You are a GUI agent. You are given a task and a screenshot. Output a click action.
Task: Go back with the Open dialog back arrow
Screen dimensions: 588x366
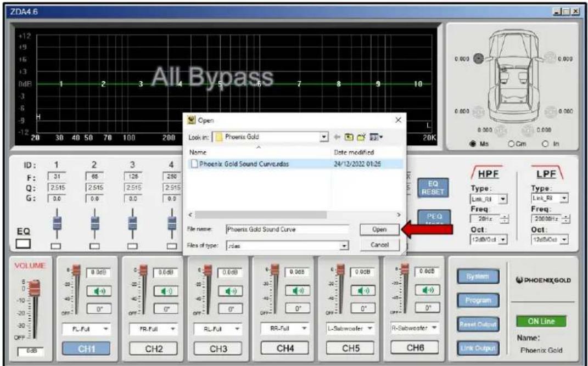[x=337, y=137]
